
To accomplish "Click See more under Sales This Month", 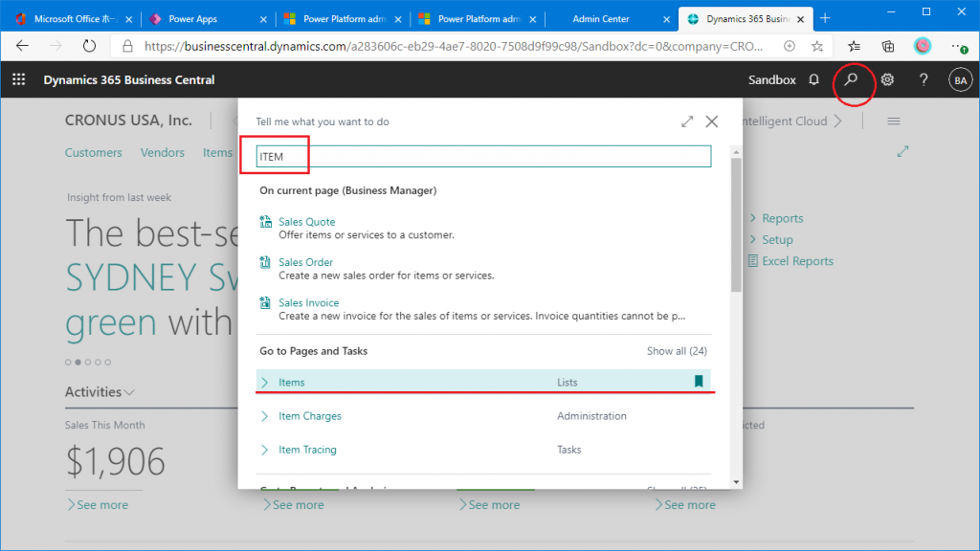I will coord(98,505).
